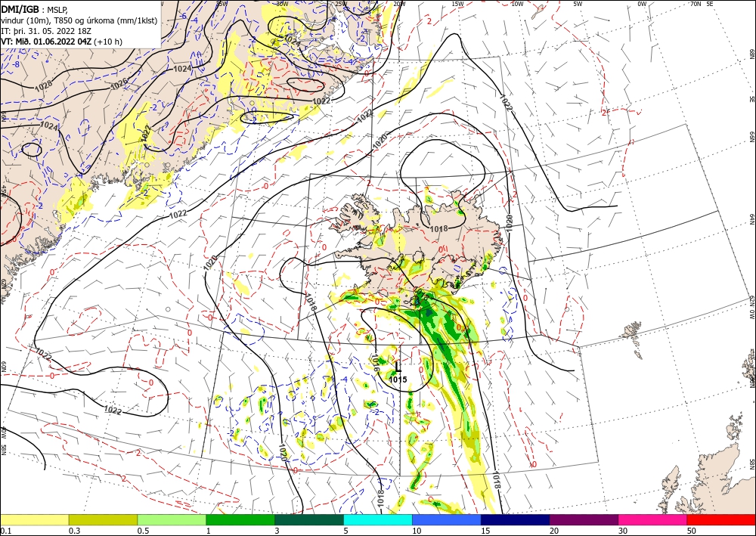Pick the blue 10–15 legend swatch
Screen dimensions: 756x536
click(447, 519)
